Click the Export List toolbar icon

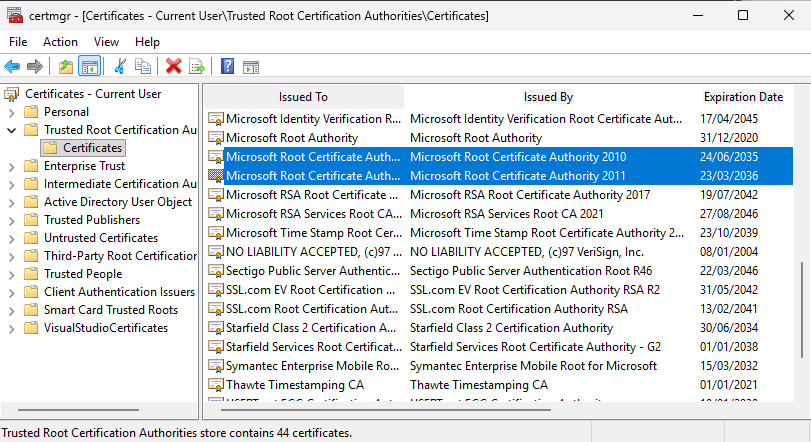(x=197, y=66)
